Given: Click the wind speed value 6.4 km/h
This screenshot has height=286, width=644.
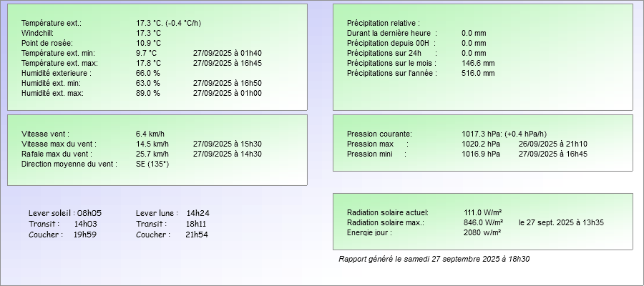Looking at the screenshot, I should pos(150,134).
